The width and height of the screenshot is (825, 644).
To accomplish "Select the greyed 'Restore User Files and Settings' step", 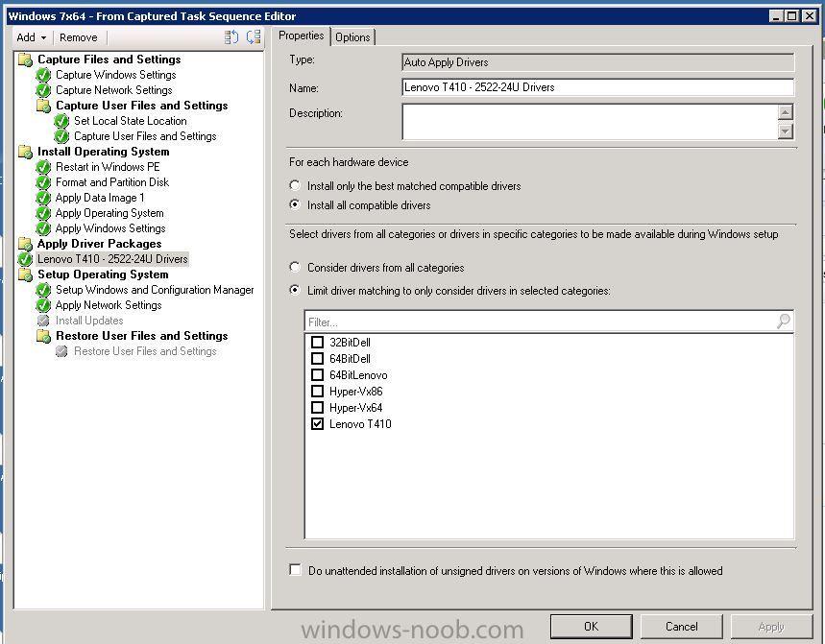I will click(x=145, y=351).
